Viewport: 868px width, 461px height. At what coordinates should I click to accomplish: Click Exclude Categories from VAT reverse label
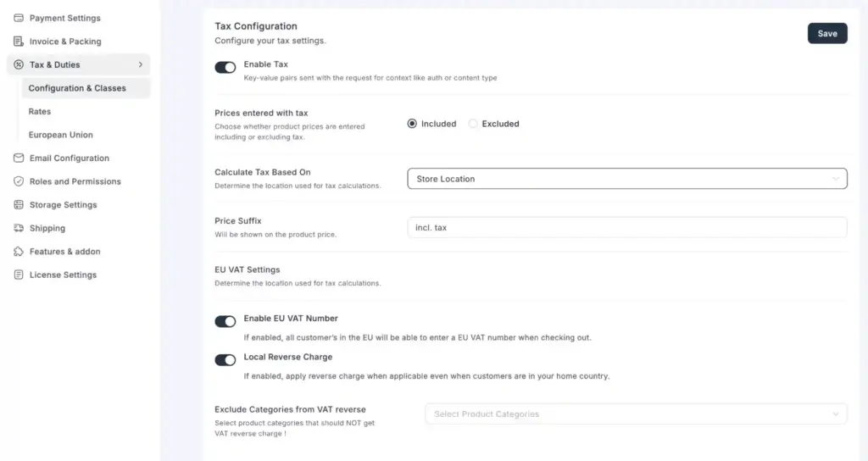point(290,409)
